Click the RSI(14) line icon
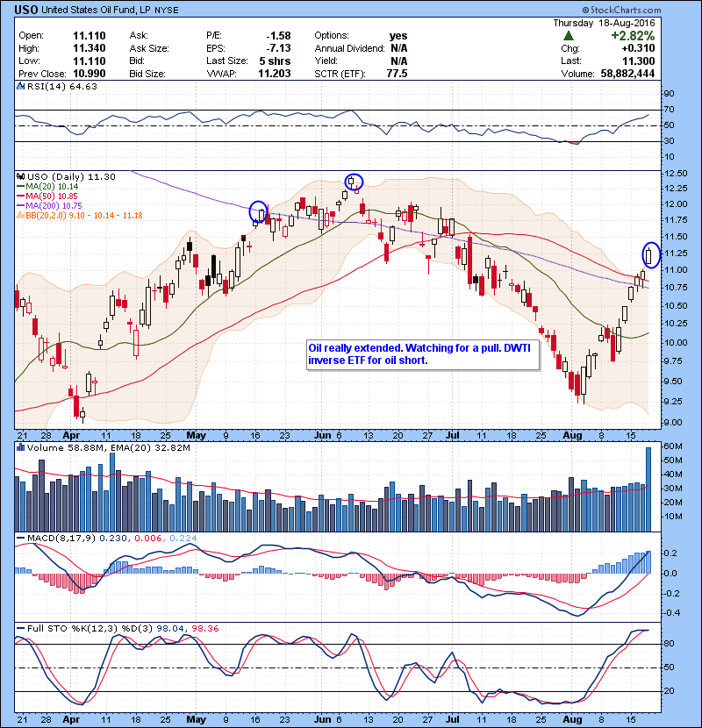The image size is (702, 728). 20,86
